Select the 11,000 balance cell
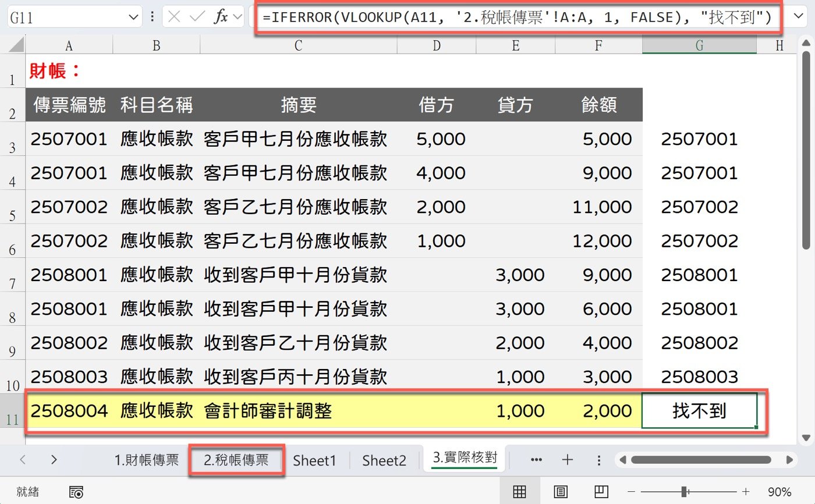 (x=598, y=207)
